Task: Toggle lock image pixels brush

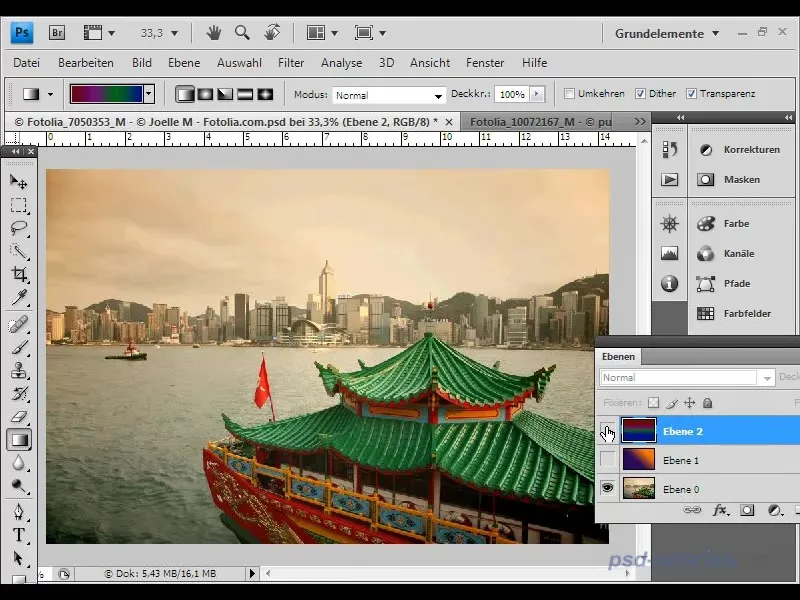Action: click(x=671, y=403)
